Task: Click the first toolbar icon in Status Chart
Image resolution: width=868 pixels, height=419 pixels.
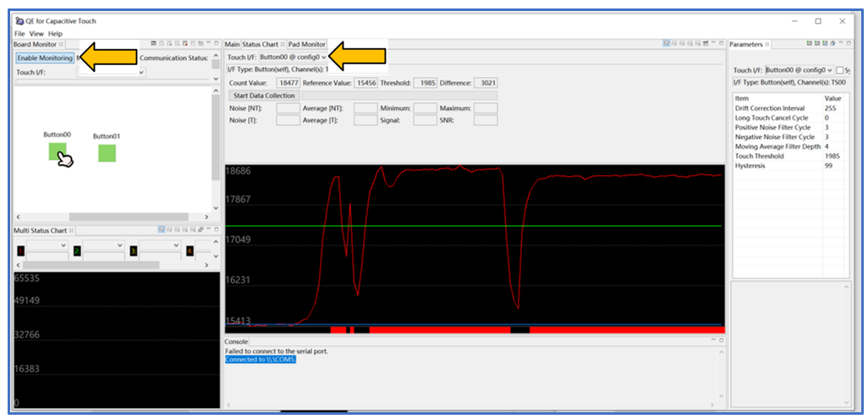Action: click(x=667, y=43)
